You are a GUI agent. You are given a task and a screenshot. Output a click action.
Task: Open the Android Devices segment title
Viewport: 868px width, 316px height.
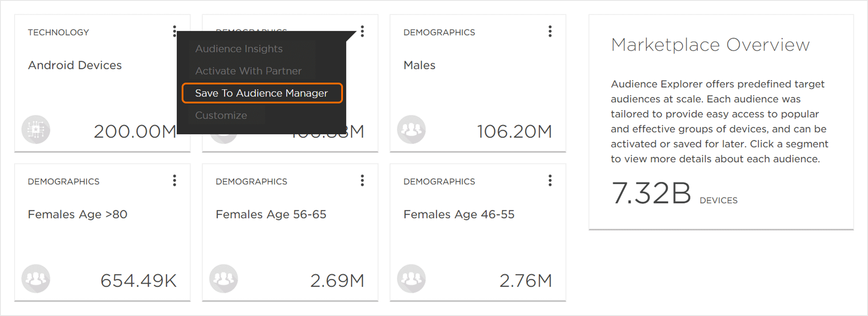click(x=75, y=65)
